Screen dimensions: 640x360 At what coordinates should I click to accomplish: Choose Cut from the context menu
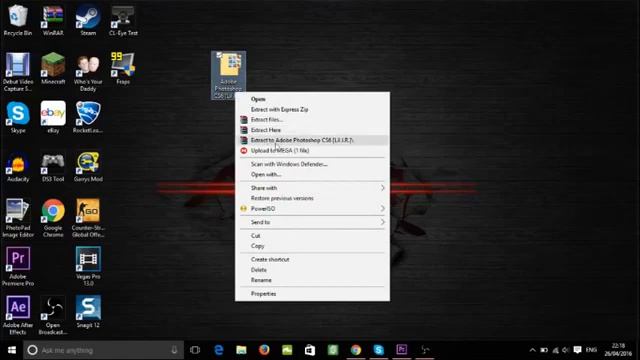click(312, 236)
